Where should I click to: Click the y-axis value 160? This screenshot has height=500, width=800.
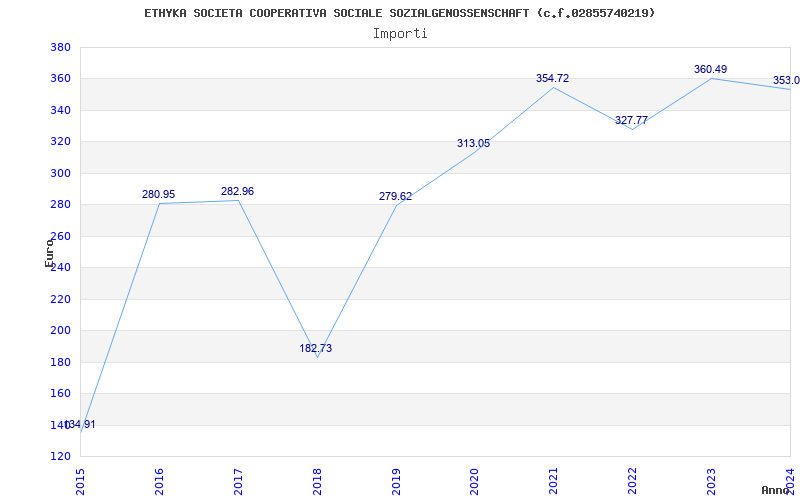60,393
